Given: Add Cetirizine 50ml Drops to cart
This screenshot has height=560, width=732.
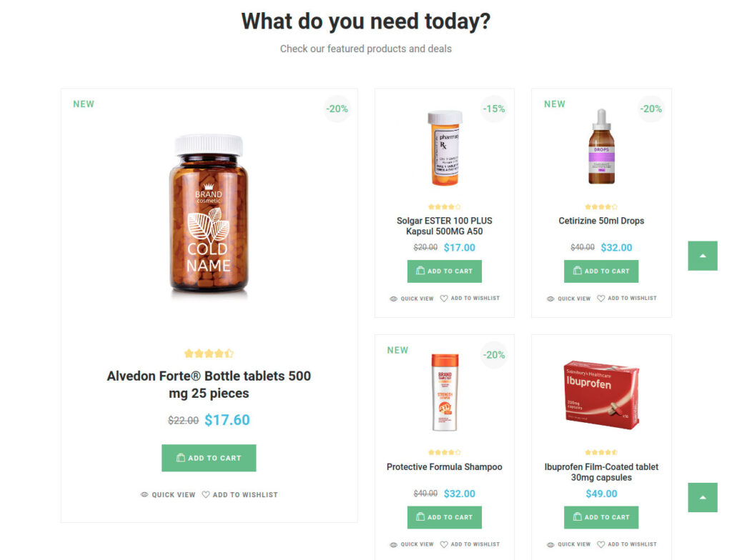Looking at the screenshot, I should [x=600, y=271].
